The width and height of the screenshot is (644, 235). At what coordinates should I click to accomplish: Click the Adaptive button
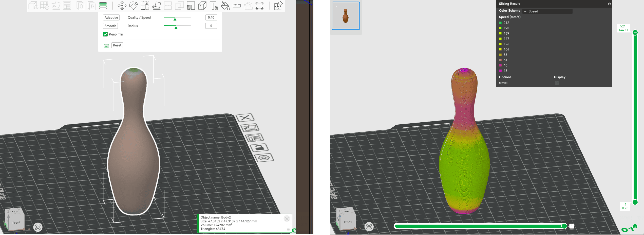tap(111, 18)
